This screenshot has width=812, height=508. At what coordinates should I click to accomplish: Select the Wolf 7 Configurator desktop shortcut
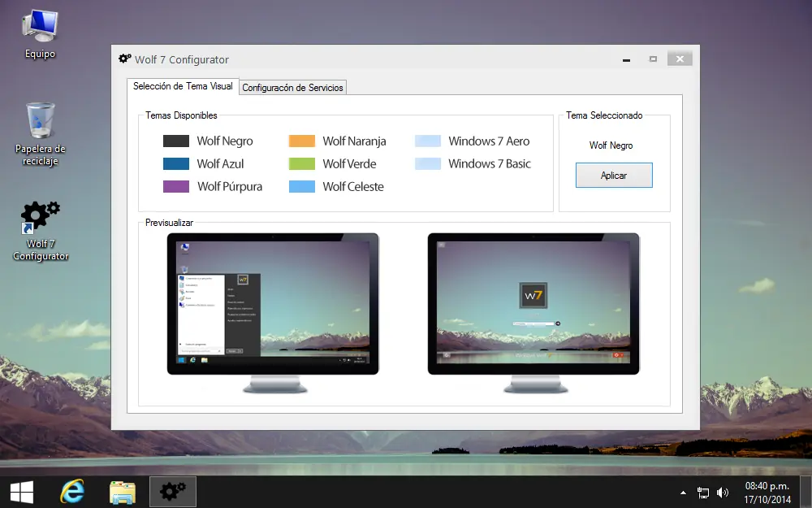coord(41,231)
